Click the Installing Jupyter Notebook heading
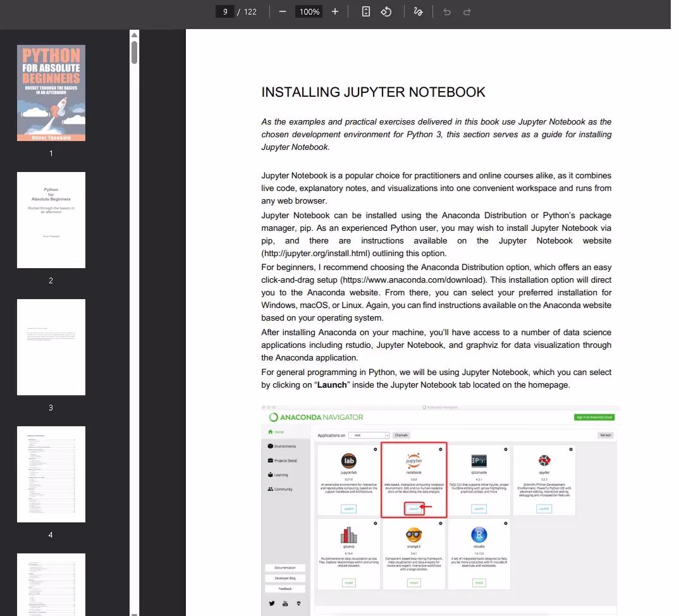This screenshot has width=679, height=616. tap(373, 92)
